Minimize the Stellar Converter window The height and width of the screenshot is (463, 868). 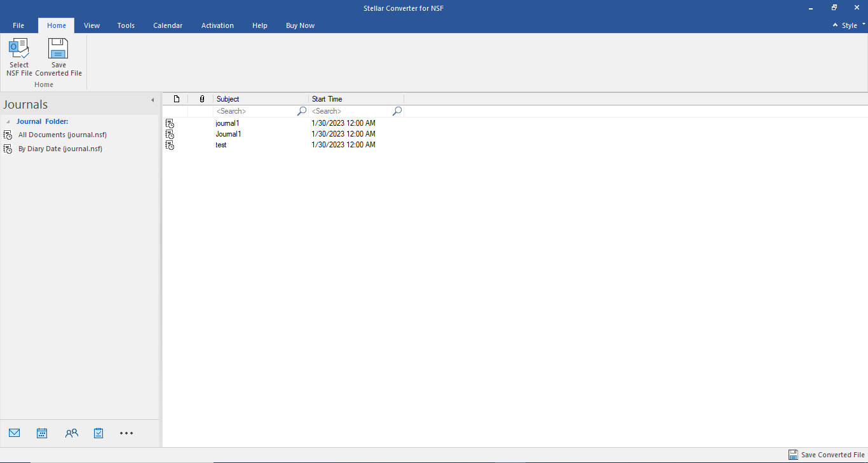pyautogui.click(x=811, y=8)
